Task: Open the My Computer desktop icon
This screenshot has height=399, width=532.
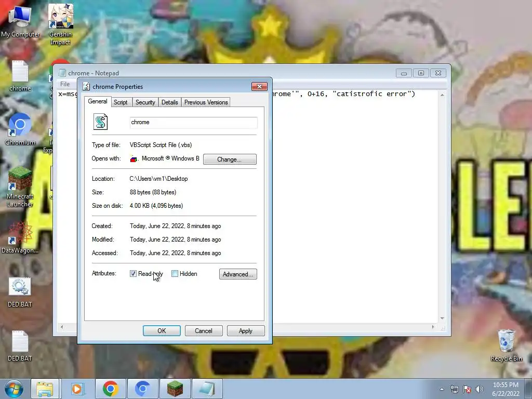Action: click(x=20, y=20)
